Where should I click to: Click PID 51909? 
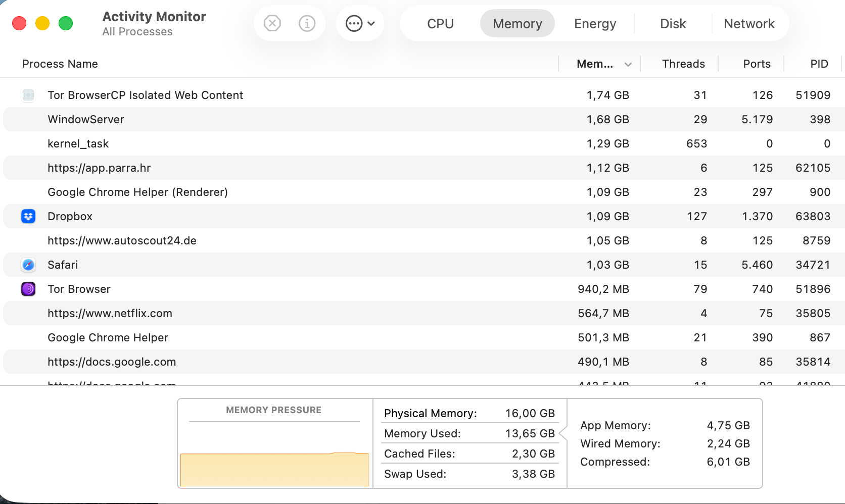(x=813, y=95)
